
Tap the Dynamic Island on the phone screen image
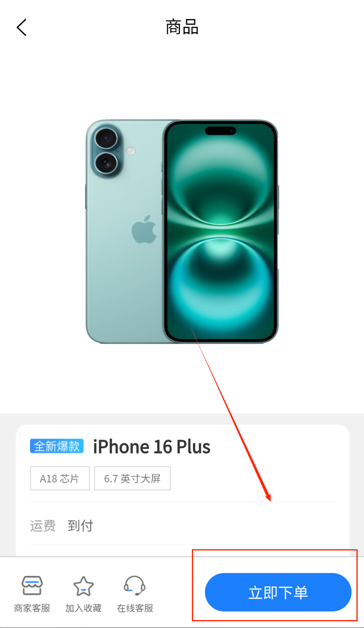[x=220, y=131]
